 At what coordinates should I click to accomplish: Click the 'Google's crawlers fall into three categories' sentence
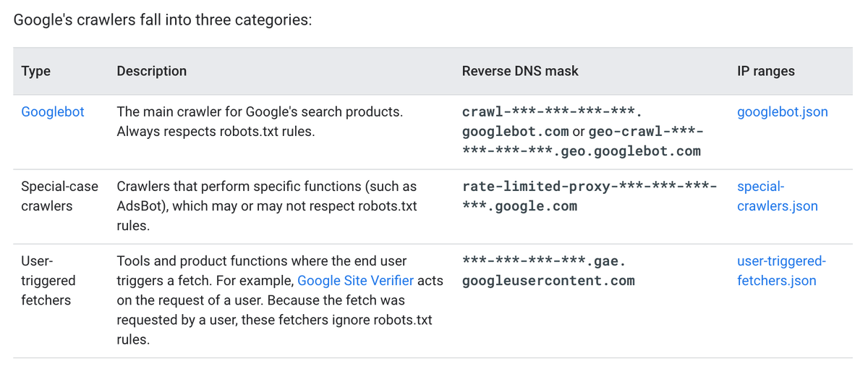[x=163, y=20]
